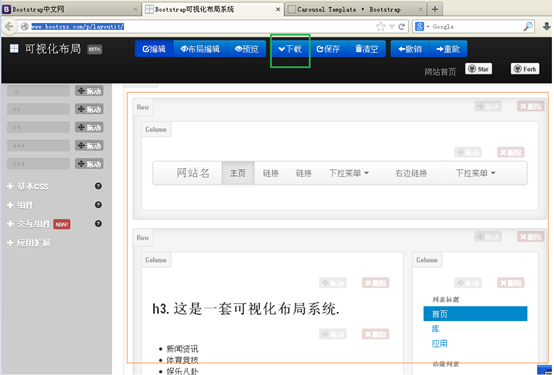Click the BETA badge
This screenshot has height=375, width=554.
(x=95, y=49)
